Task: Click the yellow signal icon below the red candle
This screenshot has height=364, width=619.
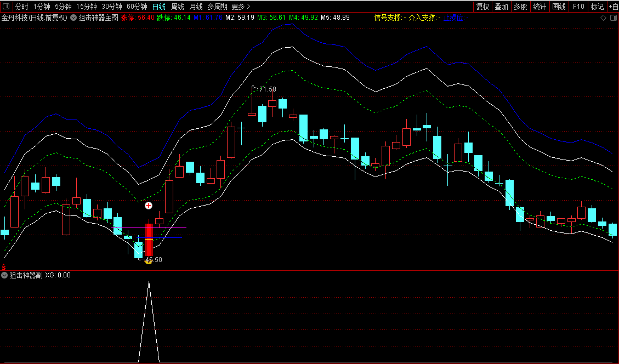Action: click(149, 261)
